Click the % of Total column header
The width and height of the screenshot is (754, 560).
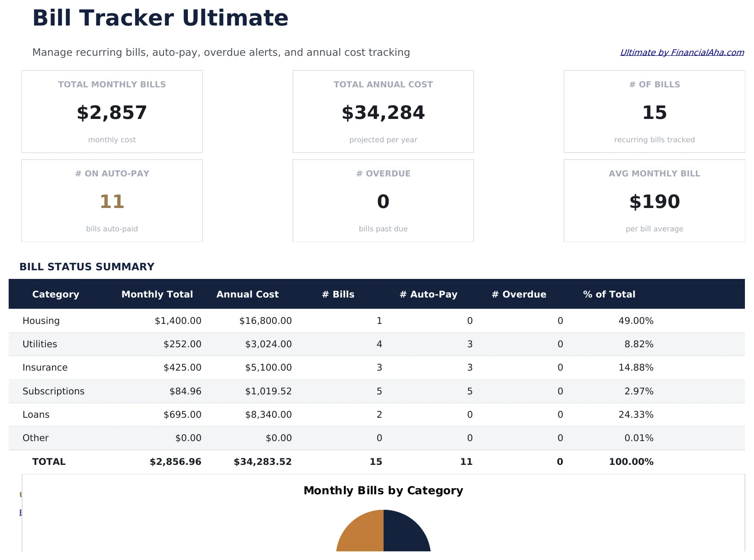609,294
